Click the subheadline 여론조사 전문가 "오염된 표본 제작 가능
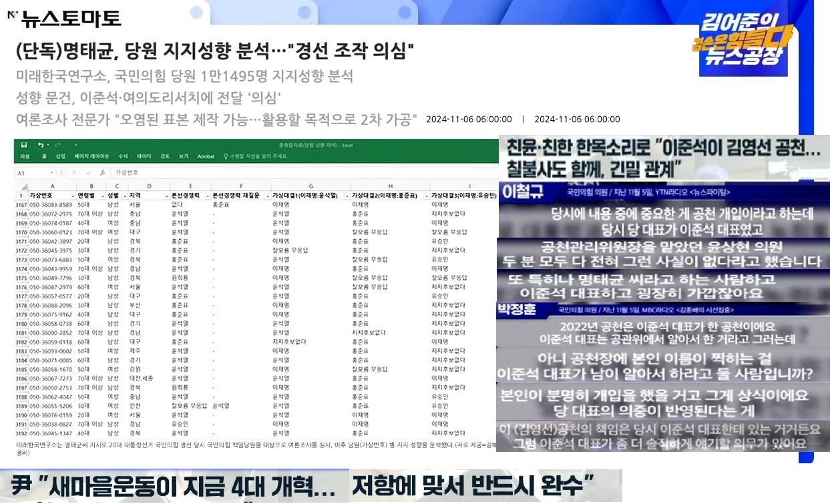830x504 pixels. [x=216, y=119]
